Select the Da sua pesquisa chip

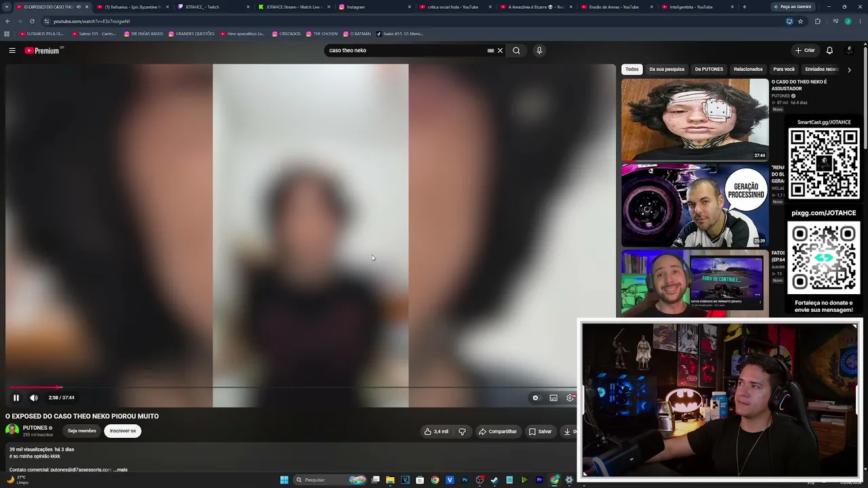pos(667,69)
